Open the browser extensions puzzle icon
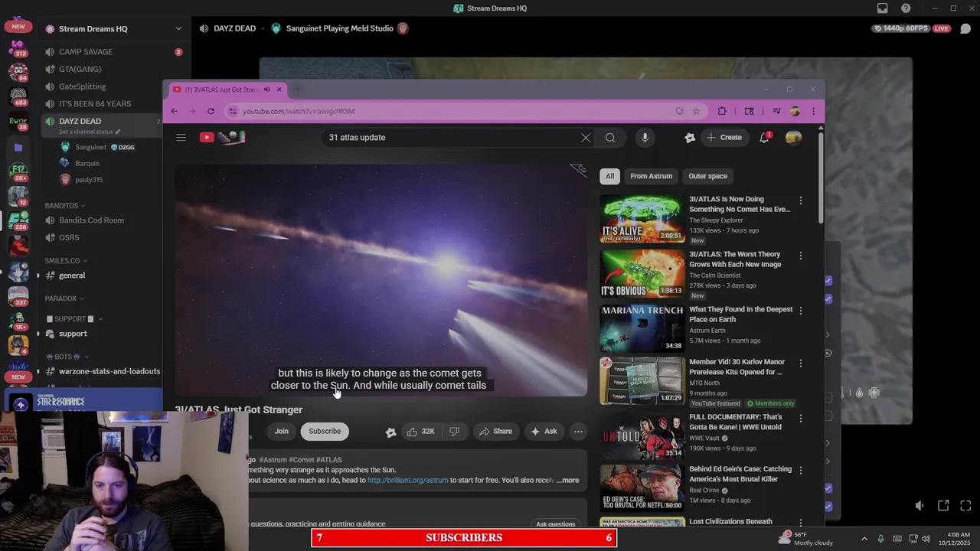This screenshot has height=551, width=980. point(721,111)
